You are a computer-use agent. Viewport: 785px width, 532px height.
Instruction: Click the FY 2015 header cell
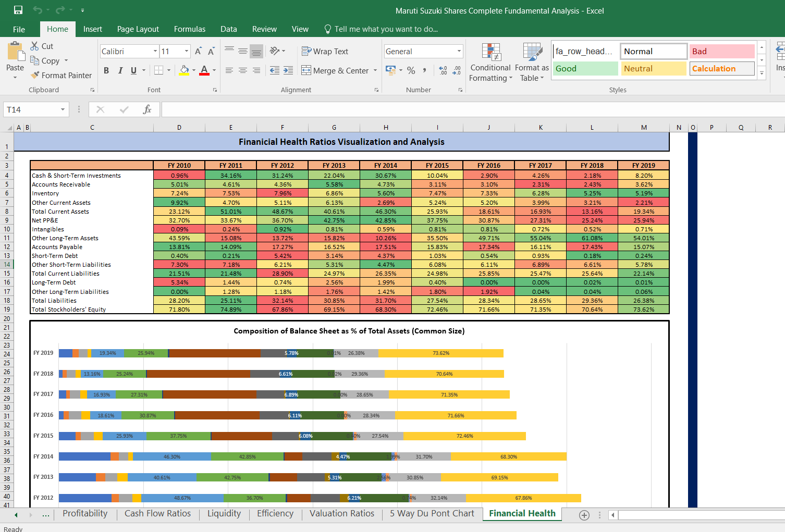[437, 165]
